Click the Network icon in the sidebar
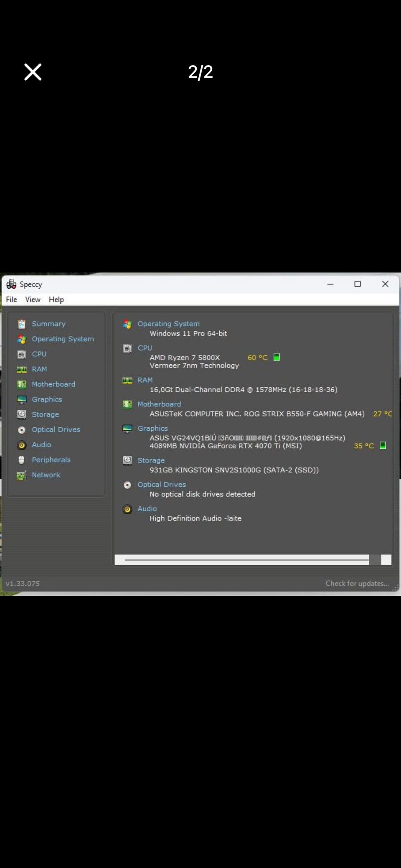The image size is (401, 868). 21,475
